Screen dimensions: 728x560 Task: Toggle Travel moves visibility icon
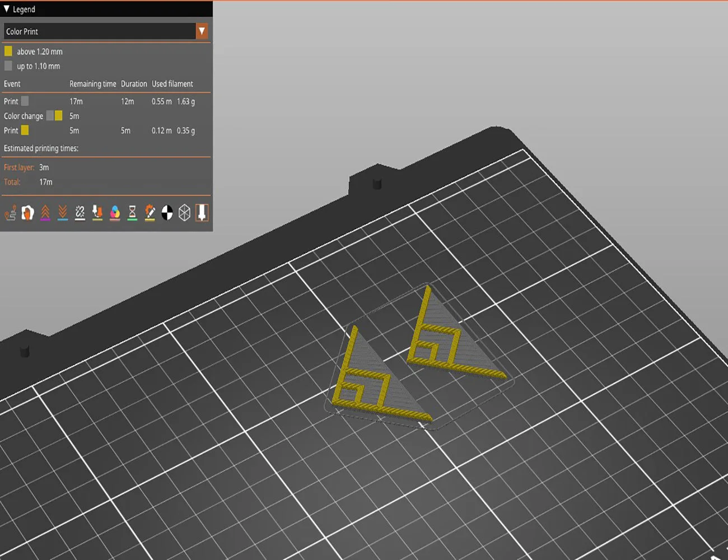tap(10, 213)
